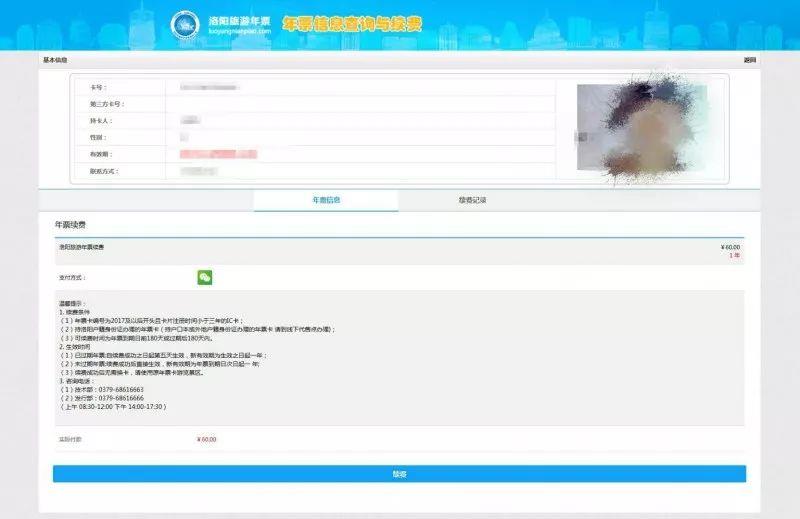Screen dimensions: 800x519
Task: Click the 联系方式 contact value
Action: click(x=194, y=171)
